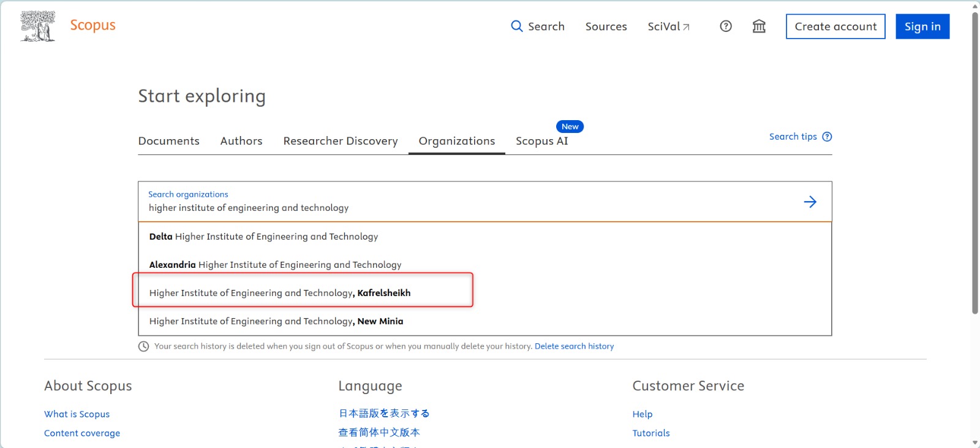
Task: Click the search history clock icon
Action: coord(144,346)
